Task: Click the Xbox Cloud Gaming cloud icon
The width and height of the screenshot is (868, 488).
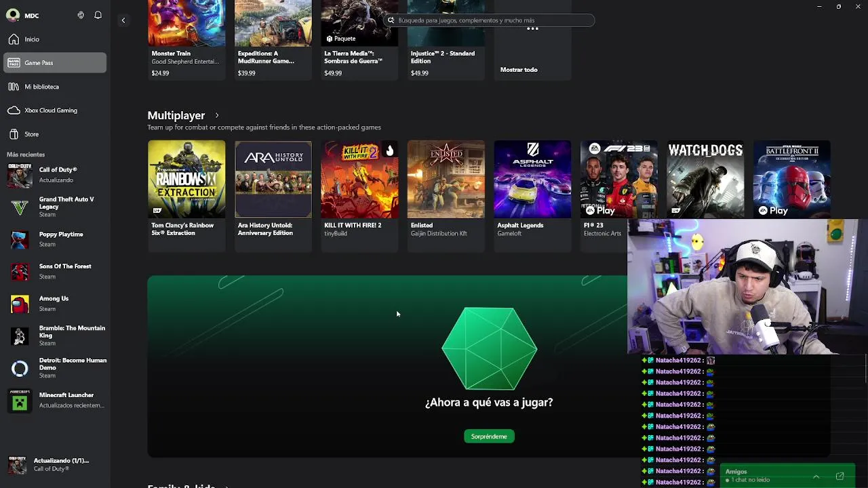Action: tap(14, 110)
